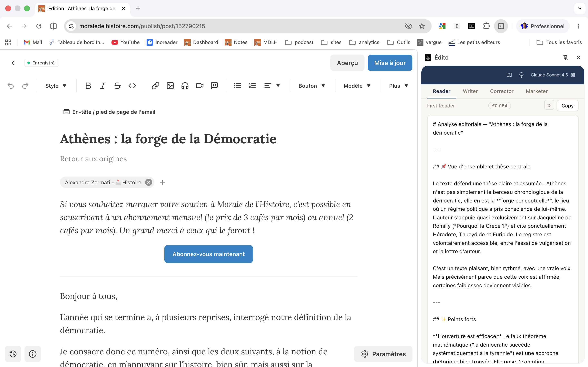Open the Corrector tab

[x=501, y=91]
